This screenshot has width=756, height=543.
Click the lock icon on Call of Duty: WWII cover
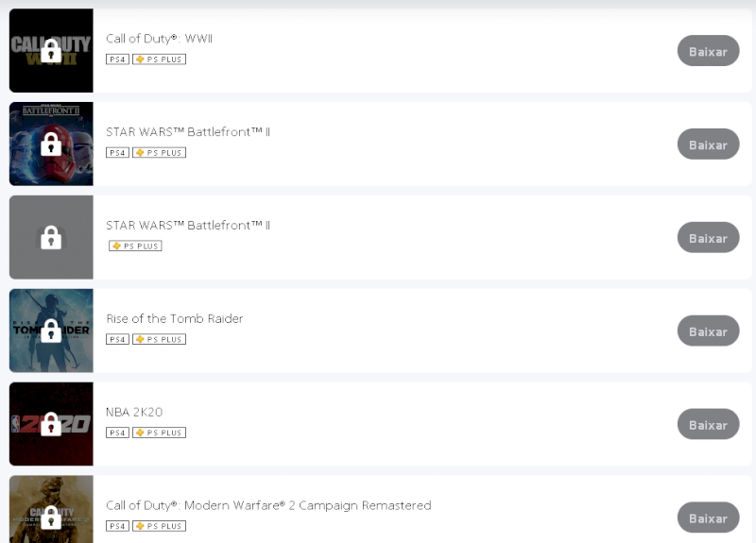[51, 51]
